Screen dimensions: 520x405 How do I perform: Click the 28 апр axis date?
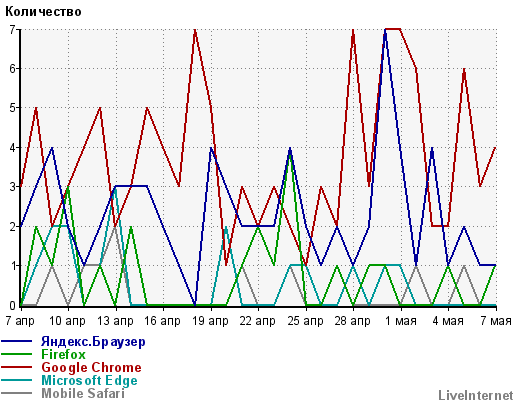point(353,321)
